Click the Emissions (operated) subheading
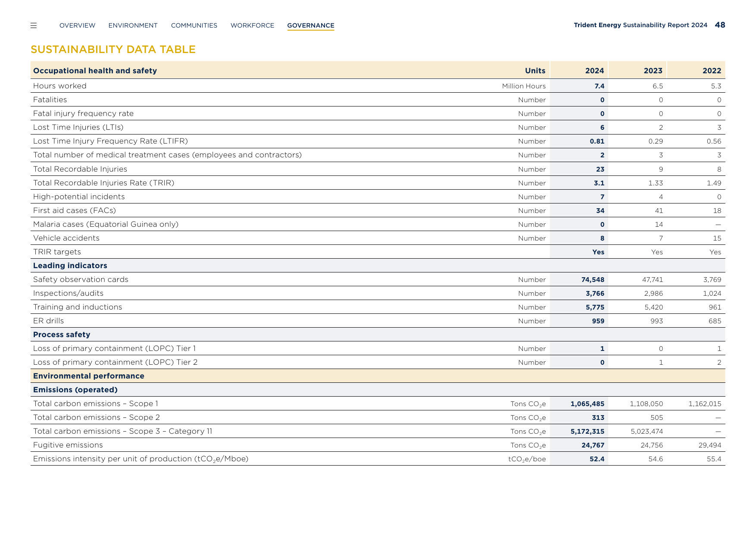Screen dimensions: 756x535 75,390
